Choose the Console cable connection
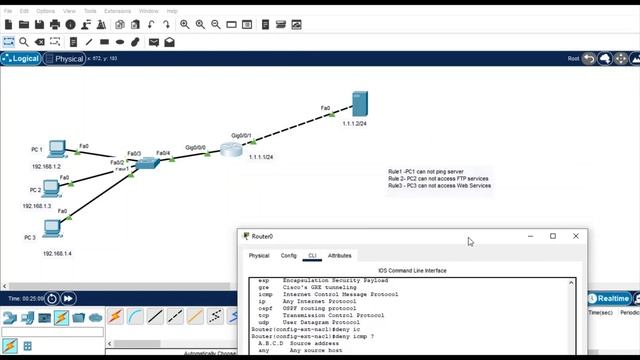 (135, 316)
